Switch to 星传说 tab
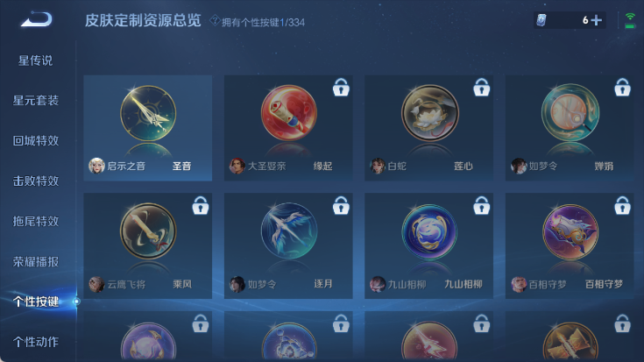This screenshot has height=362, width=644. click(x=35, y=60)
